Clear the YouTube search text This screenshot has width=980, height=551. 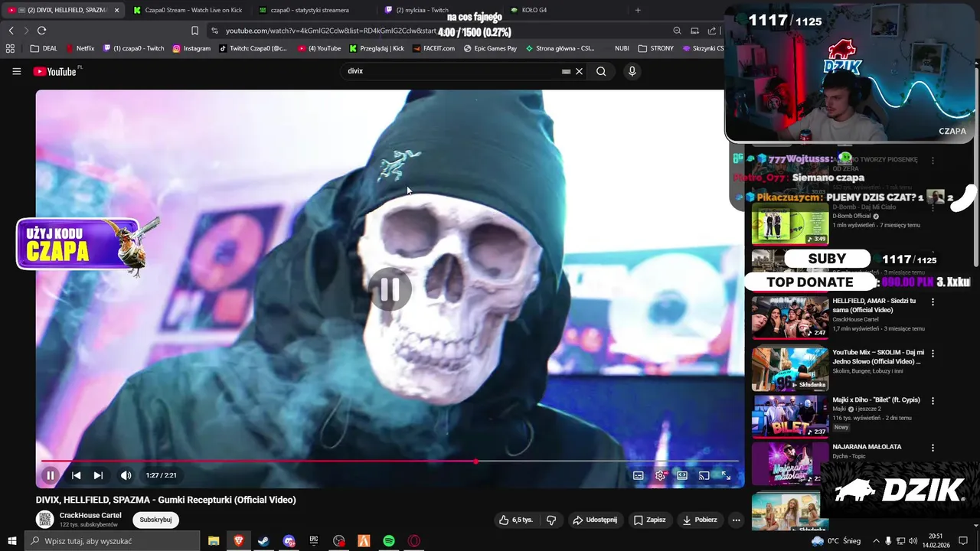(x=579, y=71)
